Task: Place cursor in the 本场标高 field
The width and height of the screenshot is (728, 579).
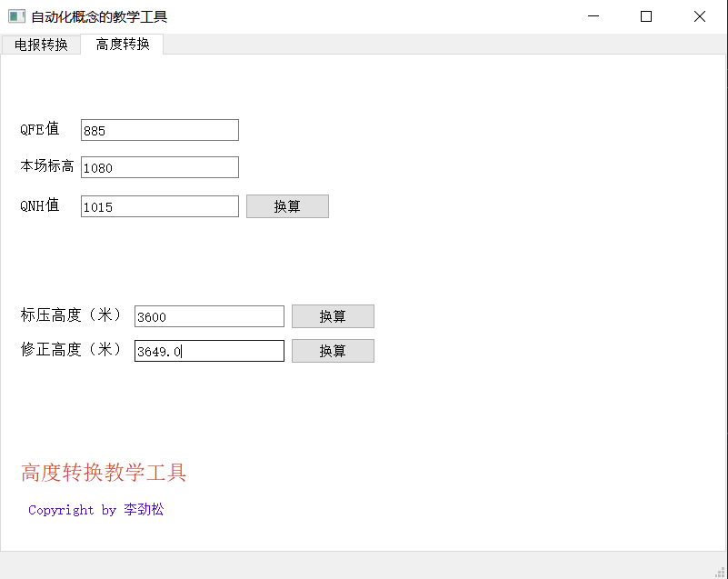Action: 159,167
